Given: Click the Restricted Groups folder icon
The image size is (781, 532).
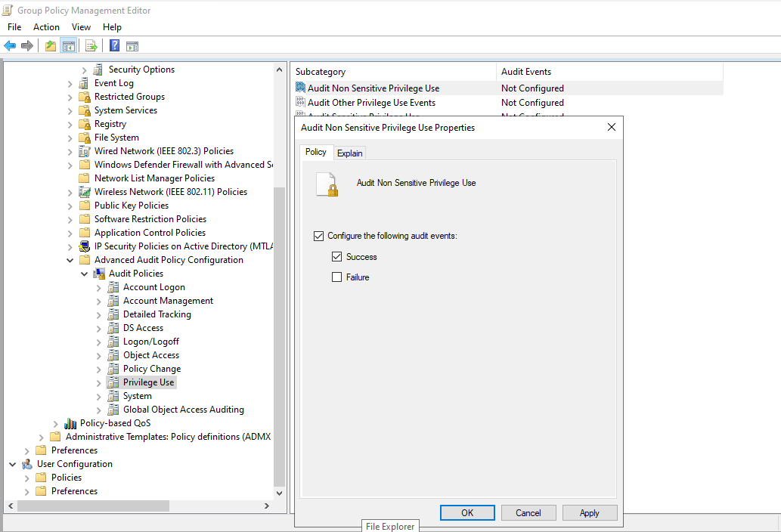Looking at the screenshot, I should pos(85,97).
